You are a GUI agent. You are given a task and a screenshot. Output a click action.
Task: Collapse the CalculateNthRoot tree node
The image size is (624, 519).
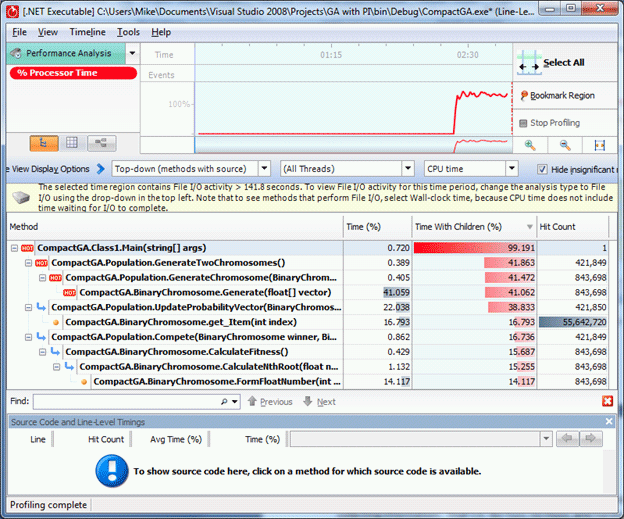57,367
